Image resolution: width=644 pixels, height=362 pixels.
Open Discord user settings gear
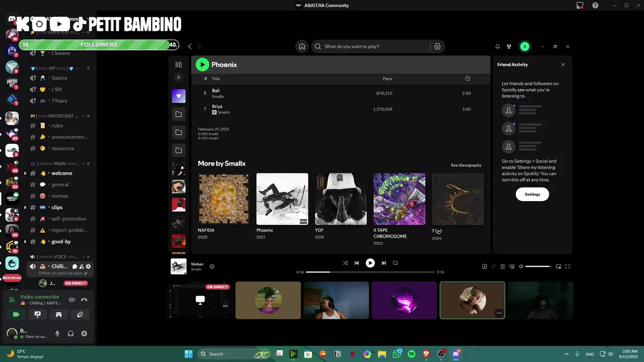84,333
